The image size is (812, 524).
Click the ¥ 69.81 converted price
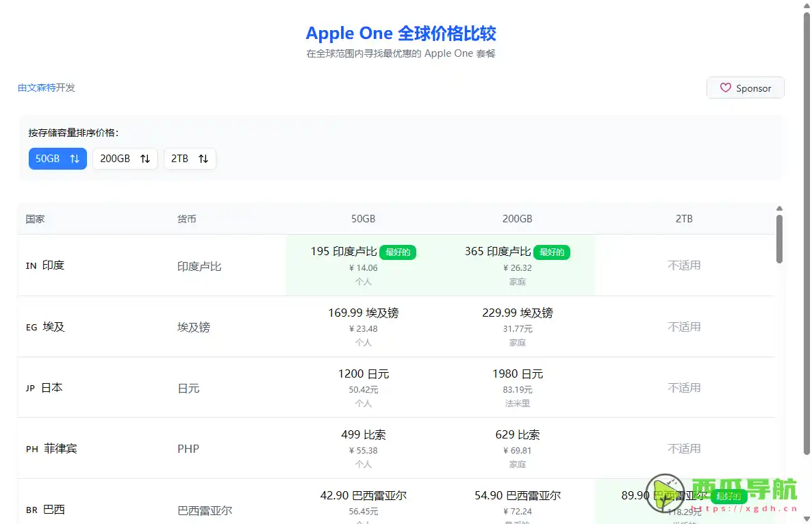(x=518, y=451)
